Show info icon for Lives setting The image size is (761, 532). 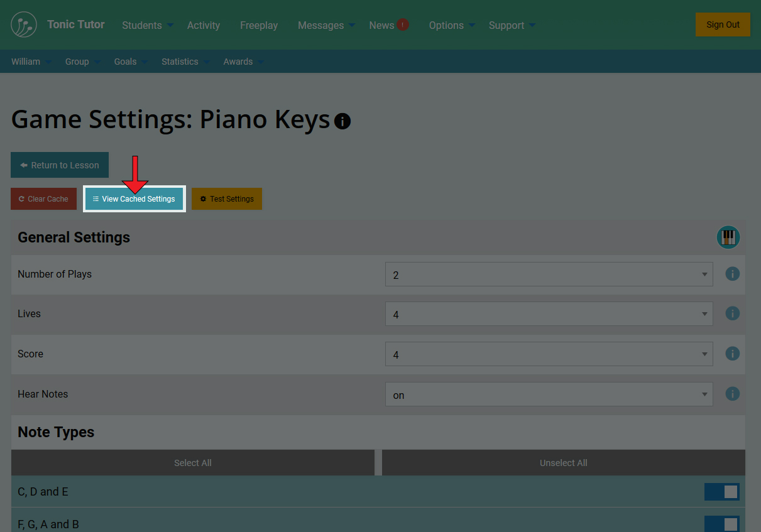point(732,313)
